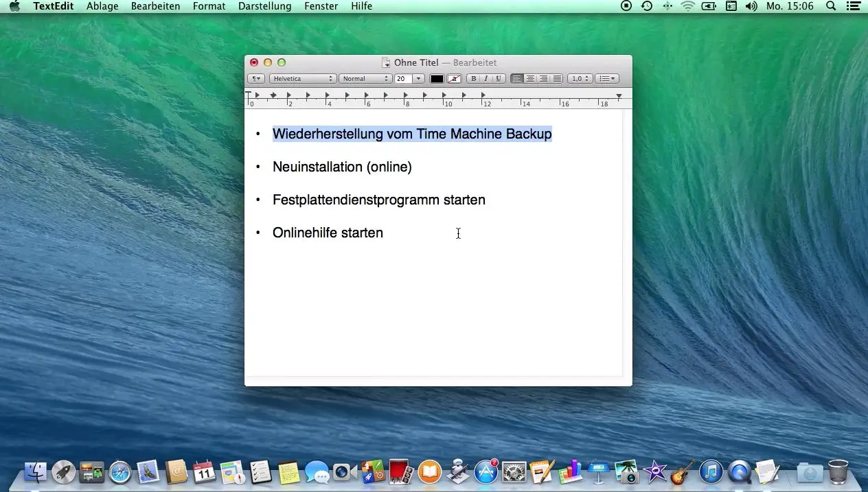Click text 'Onlinehilfe starten'
The width and height of the screenshot is (868, 492).
(328, 233)
